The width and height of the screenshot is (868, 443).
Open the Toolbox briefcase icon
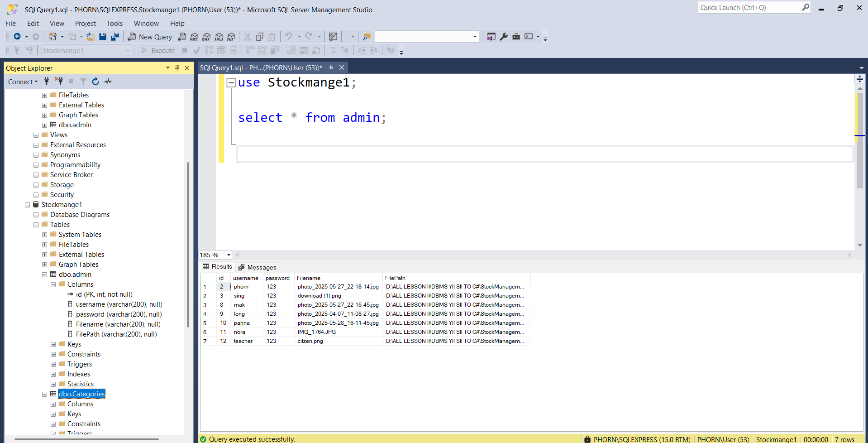(516, 37)
